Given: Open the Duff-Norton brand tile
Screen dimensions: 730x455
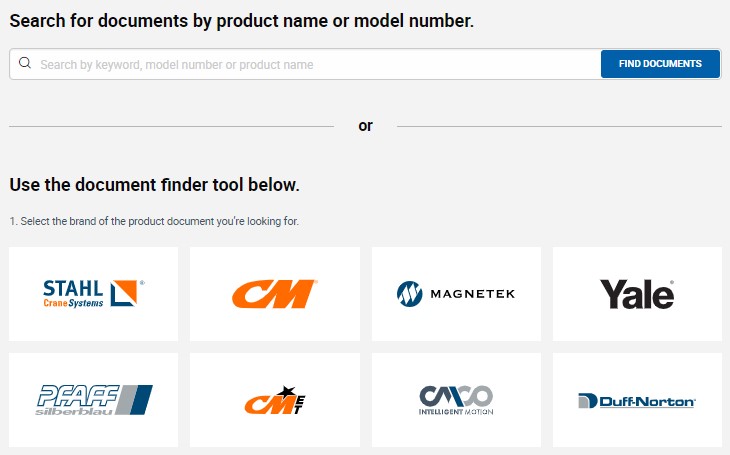Looking at the screenshot, I should 637,400.
